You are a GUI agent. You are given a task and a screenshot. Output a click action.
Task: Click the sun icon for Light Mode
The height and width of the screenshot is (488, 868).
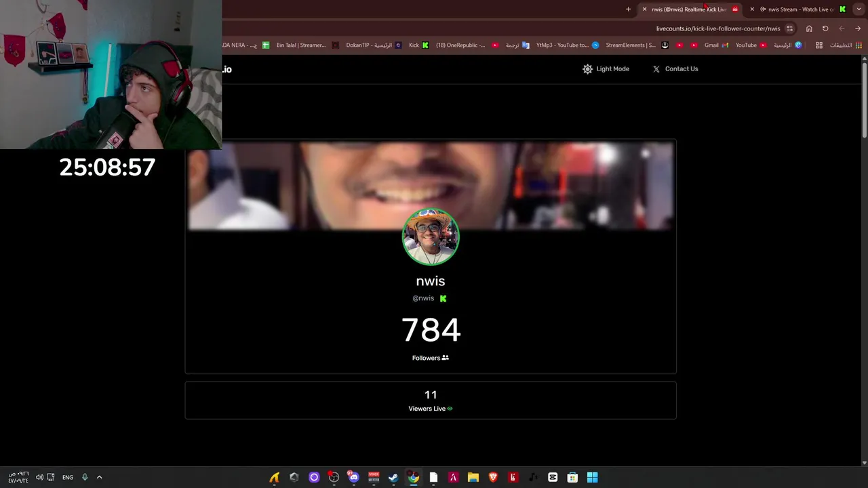pyautogui.click(x=587, y=69)
